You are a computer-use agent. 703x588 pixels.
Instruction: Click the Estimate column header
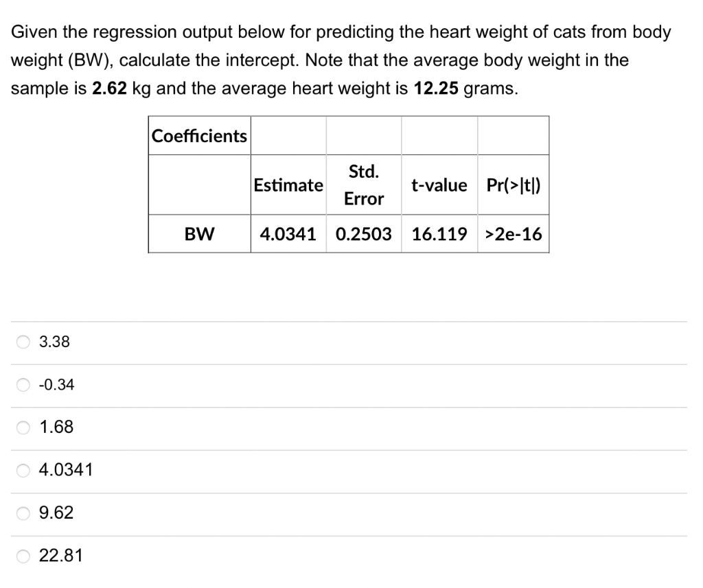(x=288, y=185)
